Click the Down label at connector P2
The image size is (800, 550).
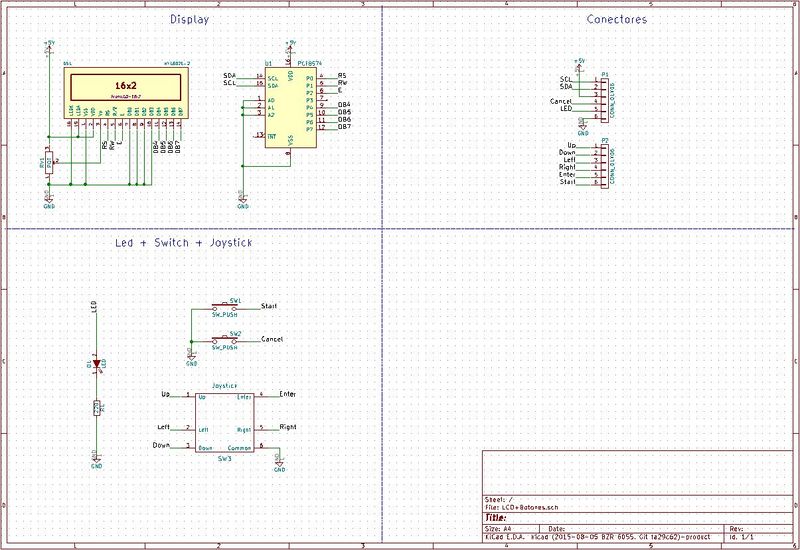(x=567, y=152)
